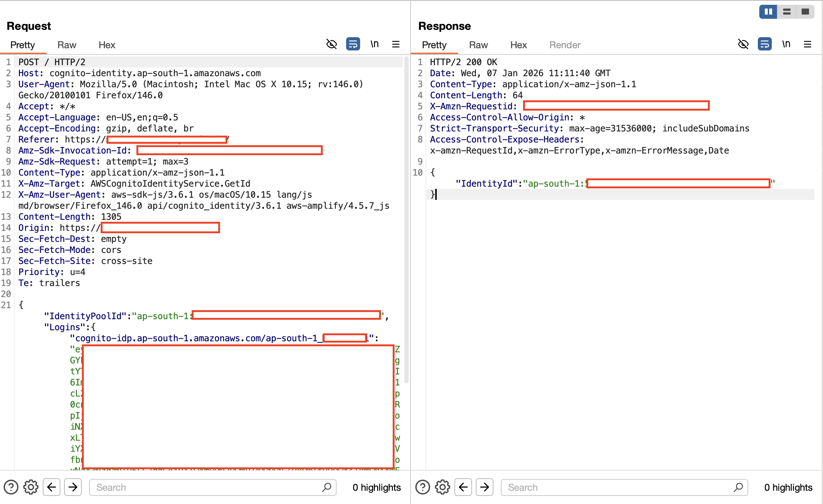Open Response Render tab

(x=565, y=45)
